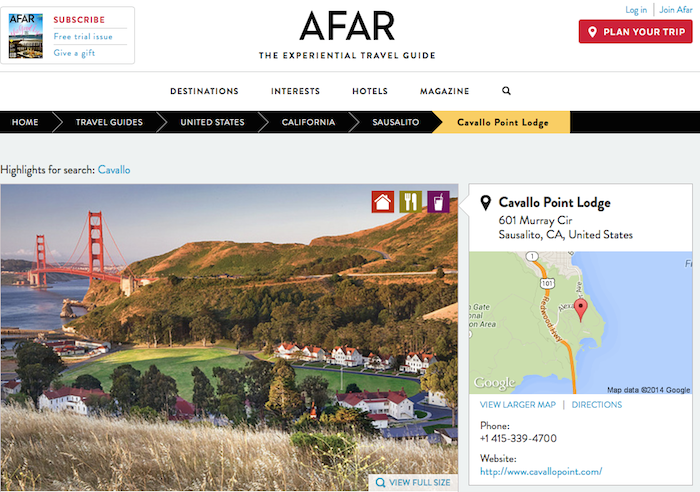Click the Cavallo search highlight link
Screen dimensions: 700x492
(x=114, y=170)
